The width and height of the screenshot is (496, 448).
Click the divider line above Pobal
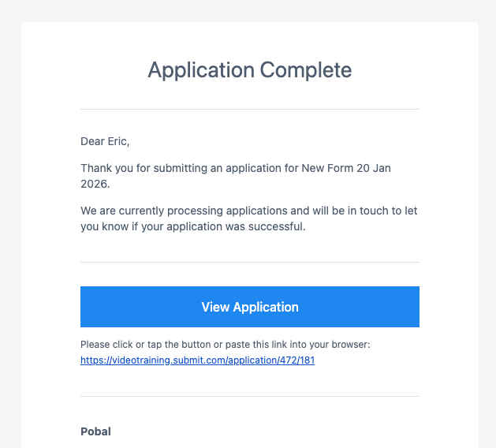[x=249, y=396]
